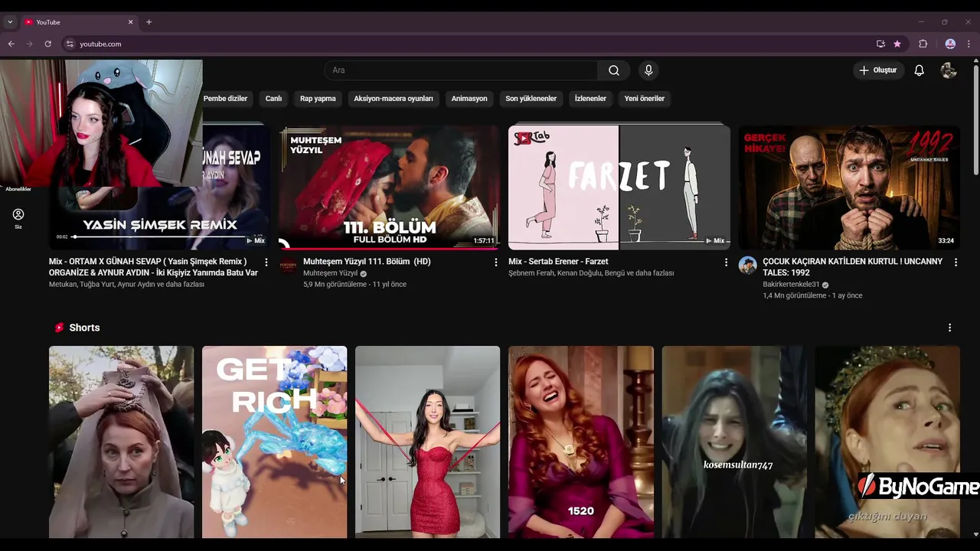The width and height of the screenshot is (980, 551).
Task: Click the search magnifier button
Action: coord(614,70)
